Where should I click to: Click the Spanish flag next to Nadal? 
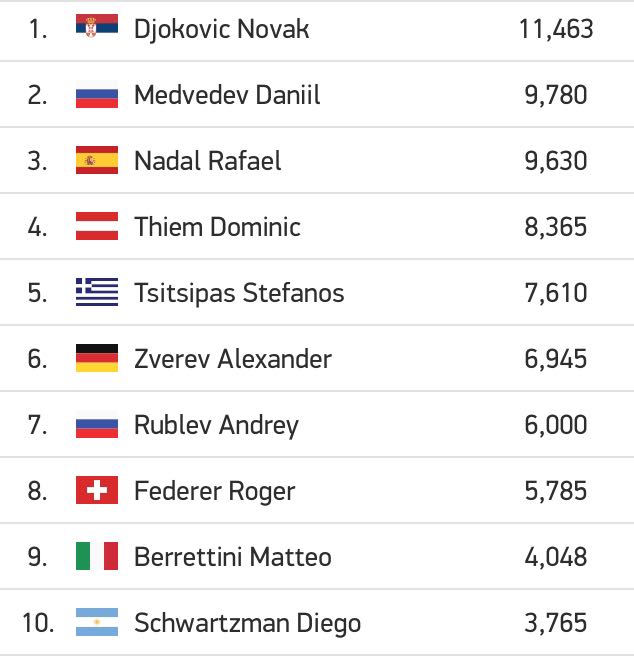(x=97, y=160)
